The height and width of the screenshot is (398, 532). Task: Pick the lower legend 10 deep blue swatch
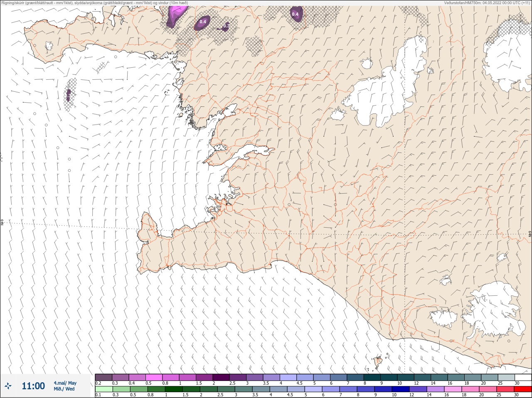401,389
